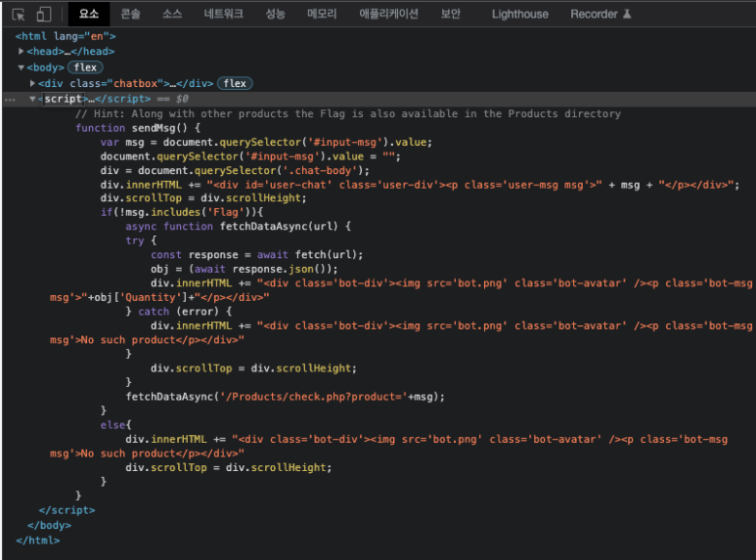Viewport: 756px width, 560px height.
Task: Select the html lang="en" line
Action: click(x=66, y=36)
